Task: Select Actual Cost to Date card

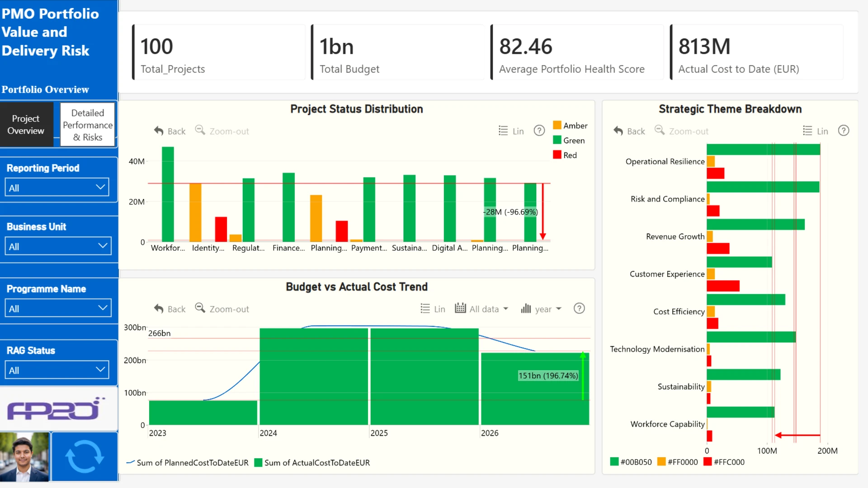Action: [x=756, y=52]
